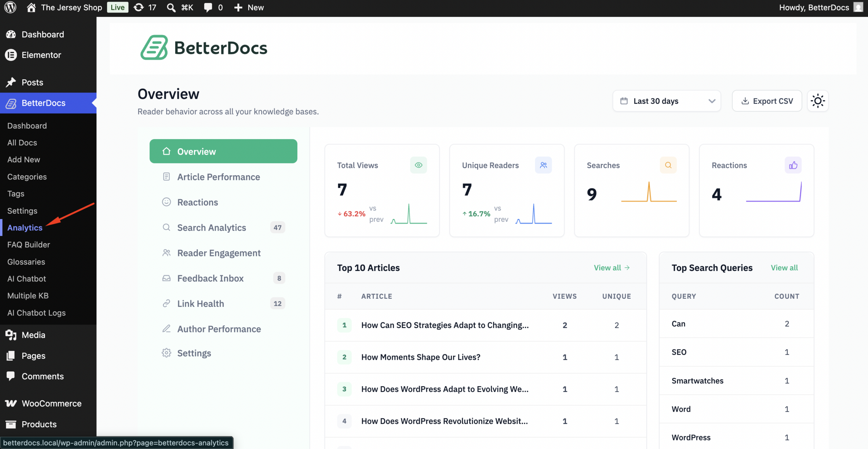Click the comments bubble icon in admin bar

208,7
